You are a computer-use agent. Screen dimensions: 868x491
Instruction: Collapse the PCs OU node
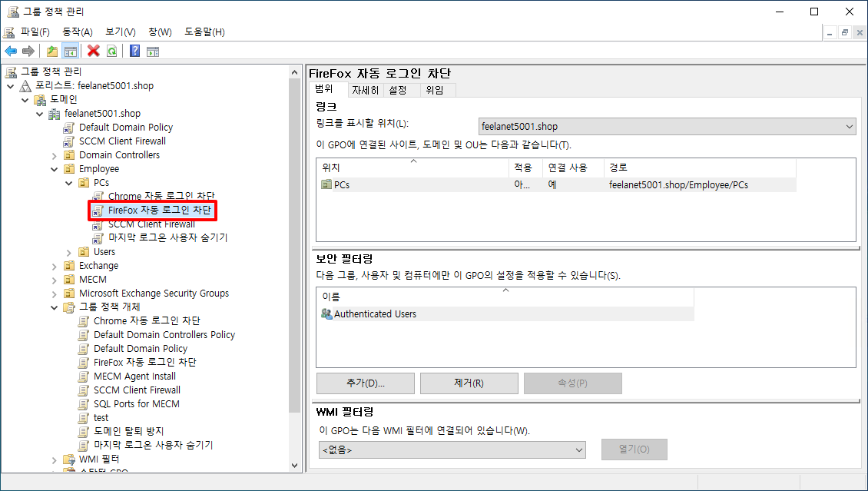pos(68,183)
